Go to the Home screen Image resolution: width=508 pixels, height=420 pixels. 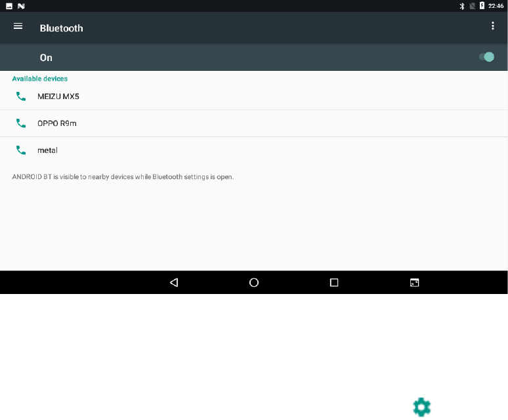point(254,283)
